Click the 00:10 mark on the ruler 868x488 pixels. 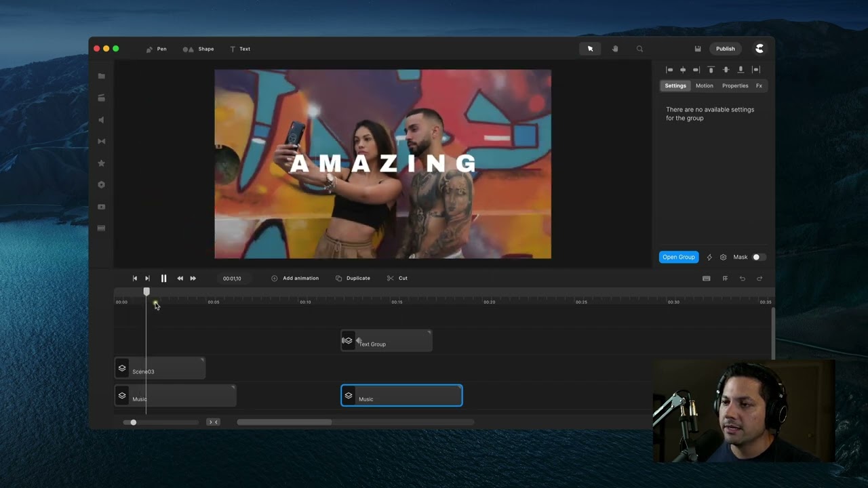(x=305, y=302)
